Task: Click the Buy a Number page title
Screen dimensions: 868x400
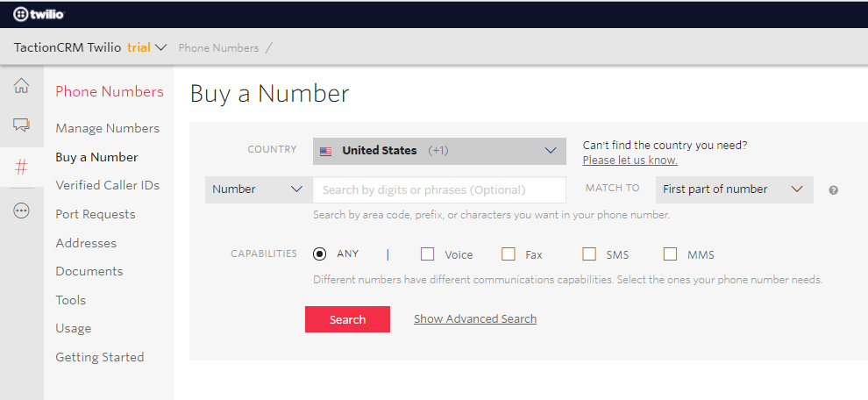Action: pyautogui.click(x=269, y=94)
